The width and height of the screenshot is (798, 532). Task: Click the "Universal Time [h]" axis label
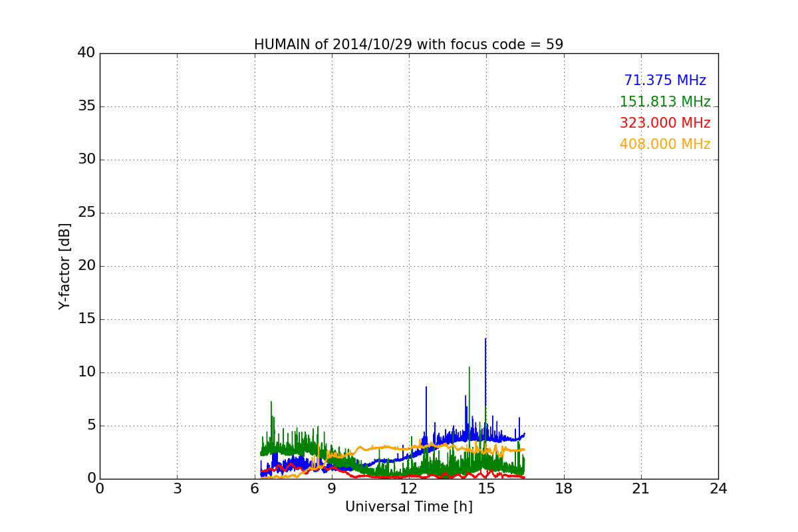point(408,507)
